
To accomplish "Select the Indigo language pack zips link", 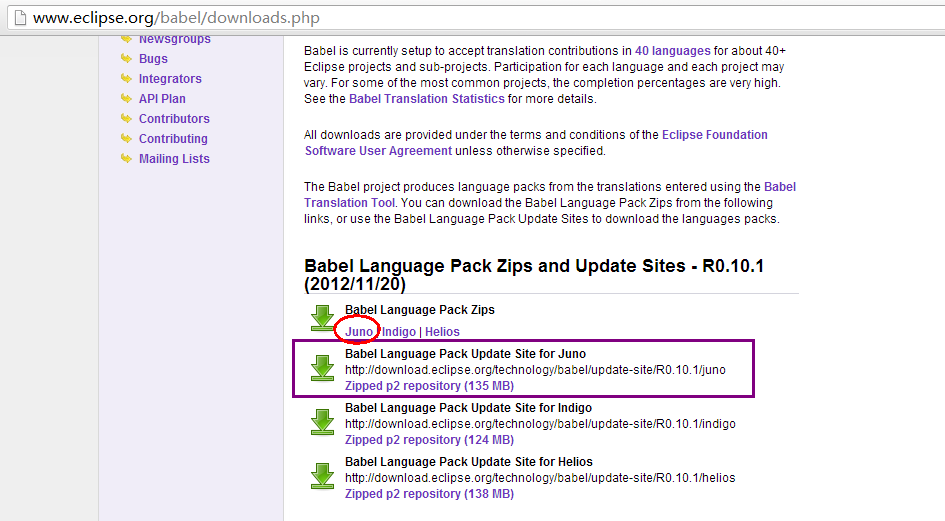I will (398, 332).
